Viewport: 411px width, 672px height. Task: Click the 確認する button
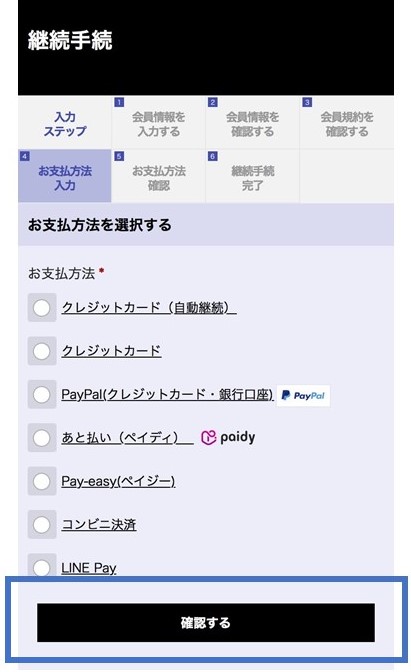tap(206, 622)
